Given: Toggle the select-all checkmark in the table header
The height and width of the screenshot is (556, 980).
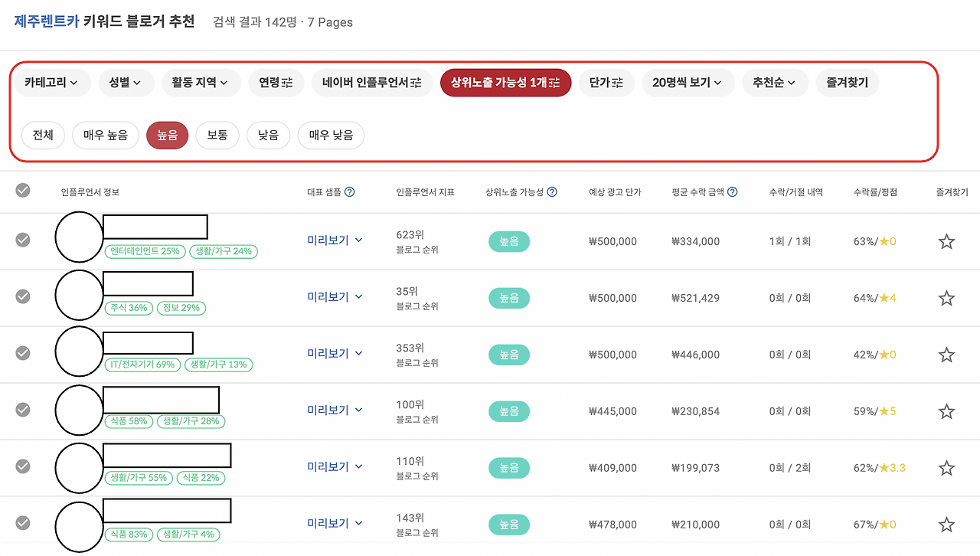Looking at the screenshot, I should (22, 191).
